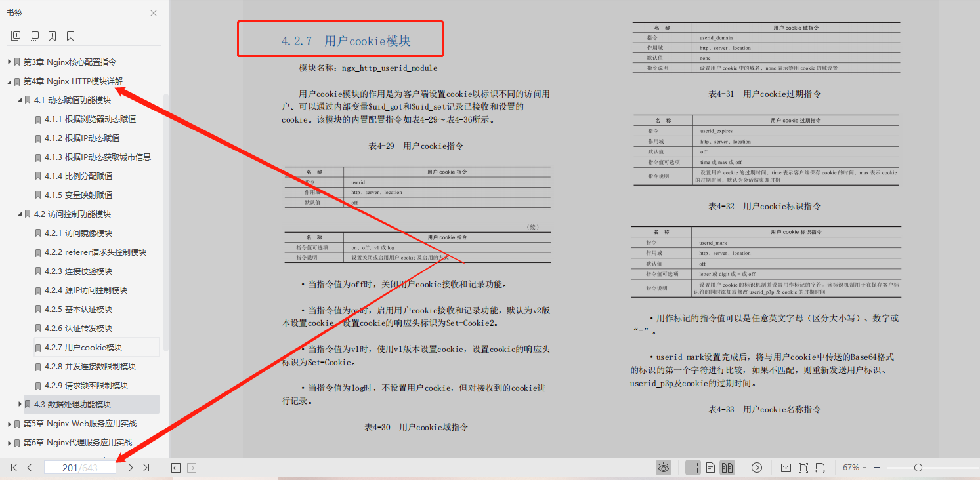Toggle eye protection mode
Screen dimensions: 980x480
pos(664,468)
